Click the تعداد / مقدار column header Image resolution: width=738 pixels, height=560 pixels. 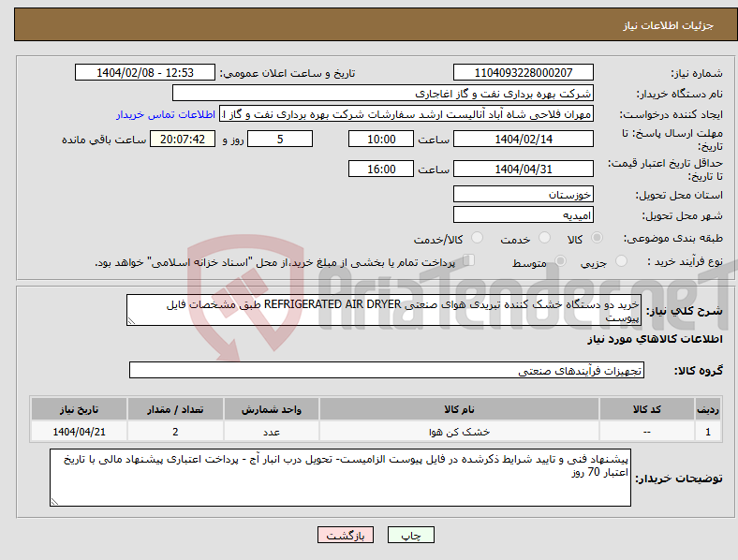point(175,409)
